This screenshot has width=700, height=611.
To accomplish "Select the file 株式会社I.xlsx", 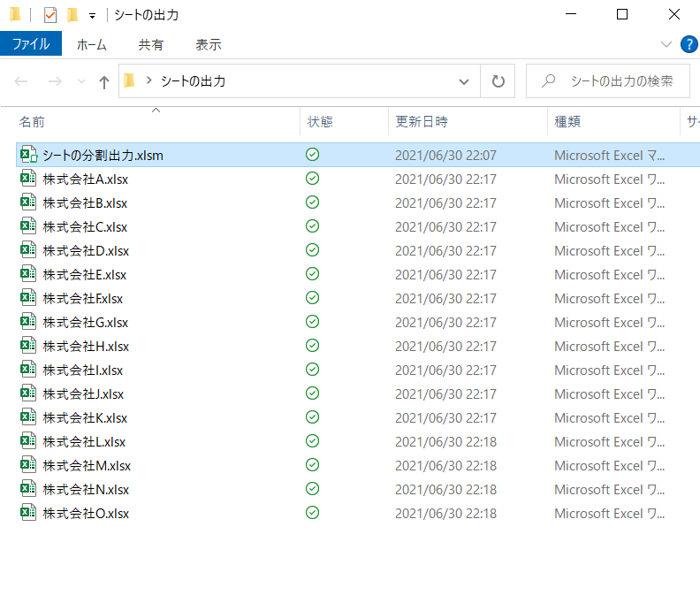I will pos(82,370).
